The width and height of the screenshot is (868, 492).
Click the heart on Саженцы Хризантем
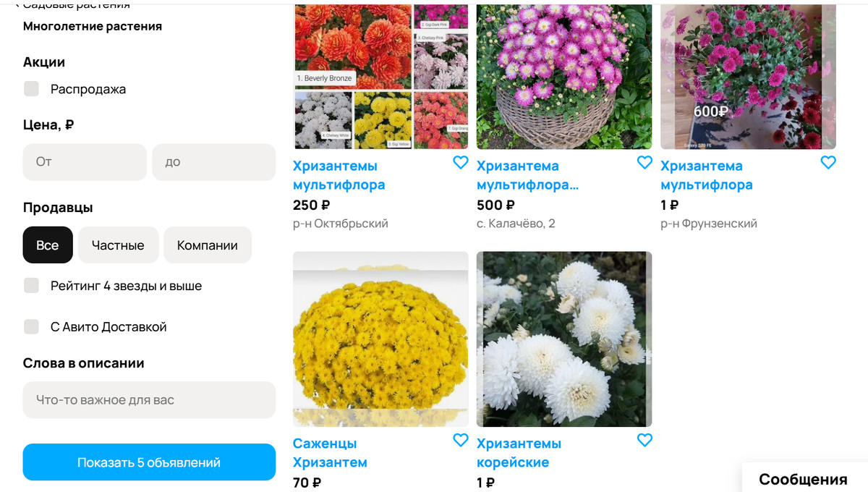point(461,440)
